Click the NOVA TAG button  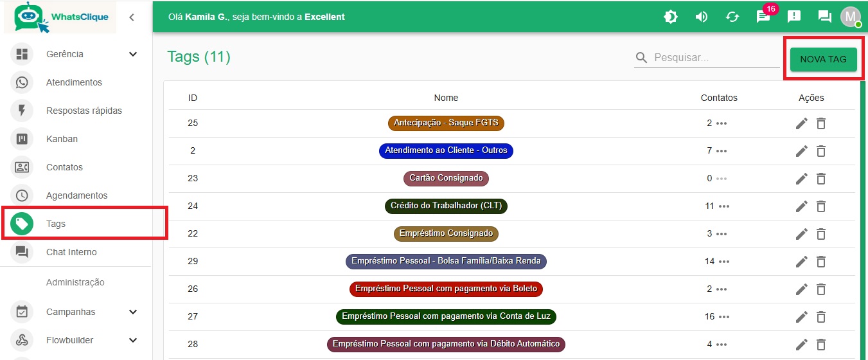tap(823, 59)
